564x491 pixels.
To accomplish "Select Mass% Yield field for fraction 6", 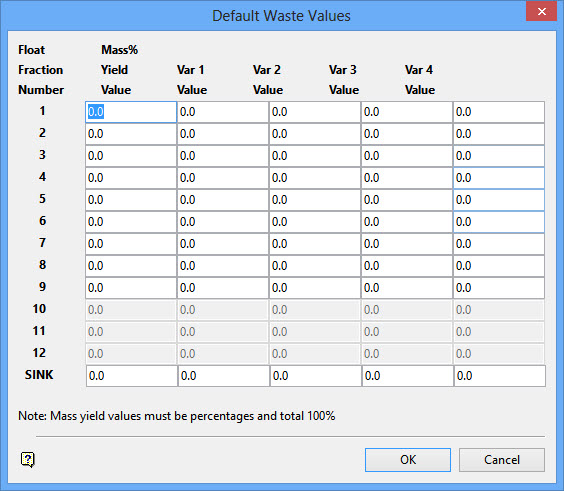I will 131,222.
